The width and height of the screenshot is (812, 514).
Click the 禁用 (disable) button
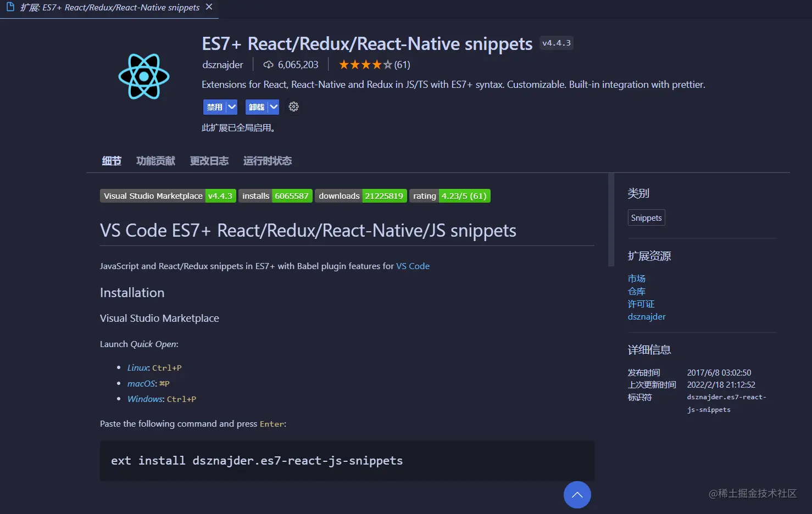(215, 107)
